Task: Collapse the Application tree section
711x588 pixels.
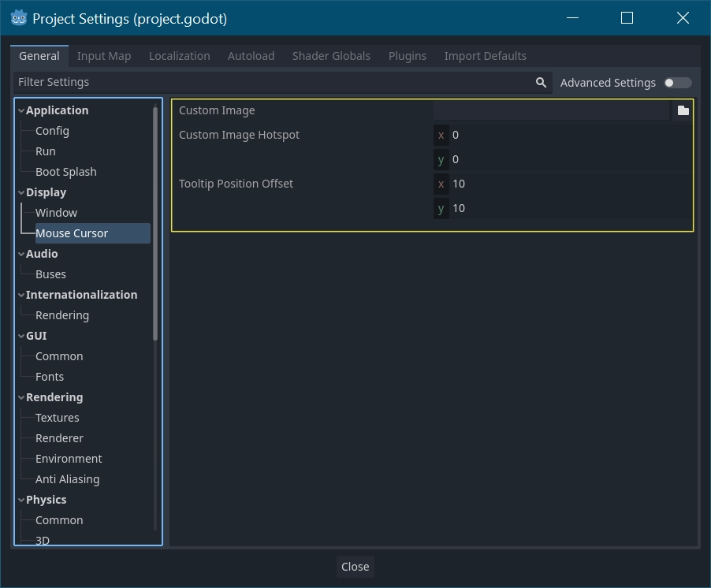Action: pos(21,111)
